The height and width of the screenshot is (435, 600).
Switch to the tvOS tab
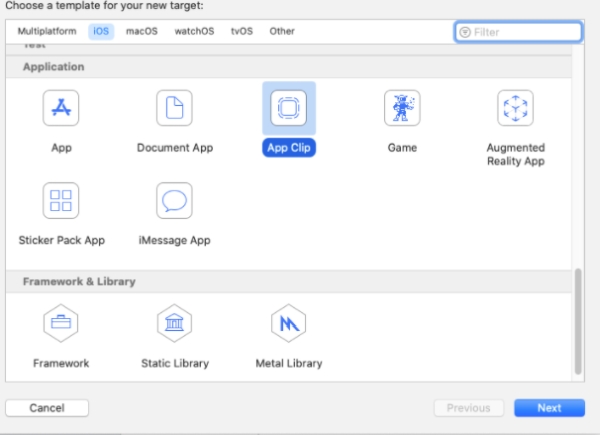(242, 31)
